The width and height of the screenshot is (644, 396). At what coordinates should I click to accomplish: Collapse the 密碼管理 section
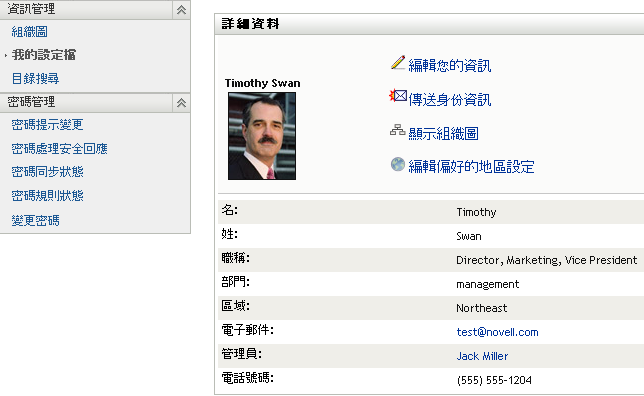[x=181, y=103]
